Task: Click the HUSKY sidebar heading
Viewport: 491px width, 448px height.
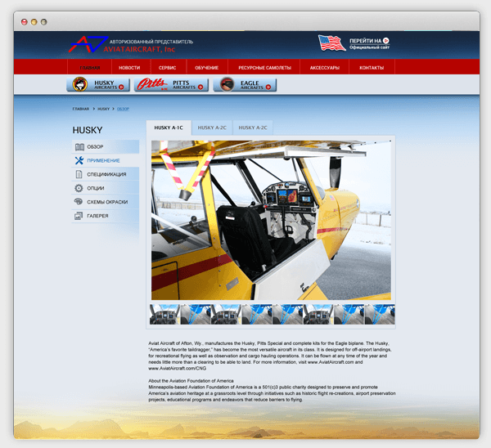Action: [x=88, y=130]
